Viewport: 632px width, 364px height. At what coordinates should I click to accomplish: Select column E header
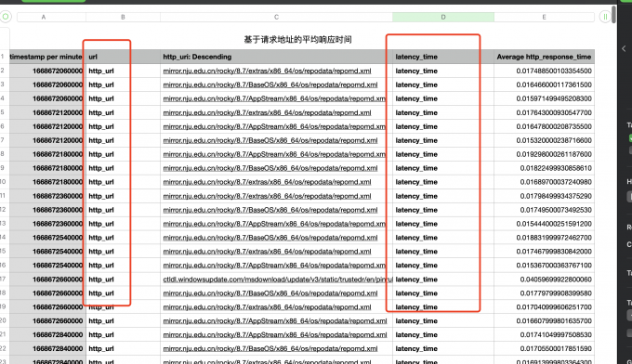544,17
